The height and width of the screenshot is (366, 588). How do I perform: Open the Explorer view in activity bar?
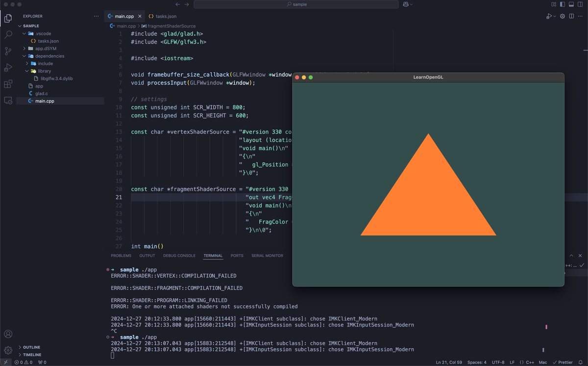click(8, 19)
